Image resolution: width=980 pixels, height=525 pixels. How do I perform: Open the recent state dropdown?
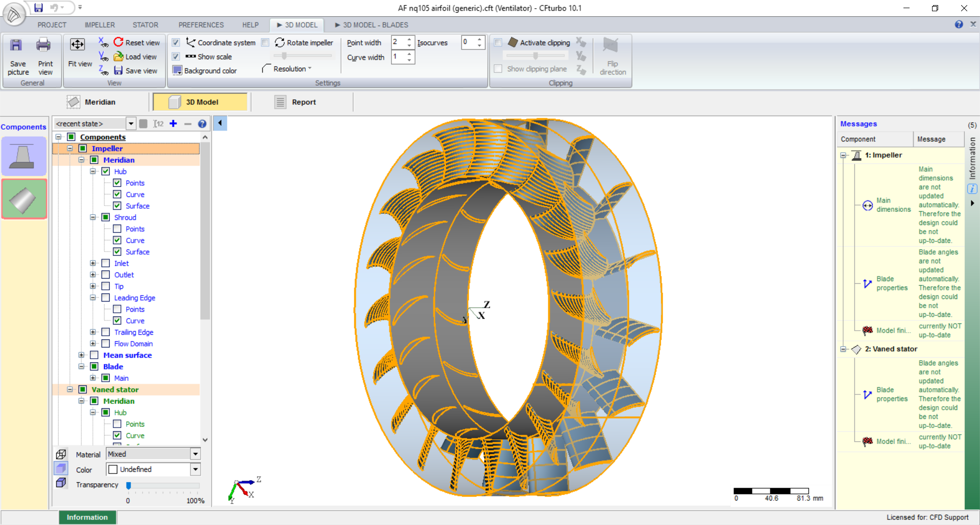click(x=131, y=123)
